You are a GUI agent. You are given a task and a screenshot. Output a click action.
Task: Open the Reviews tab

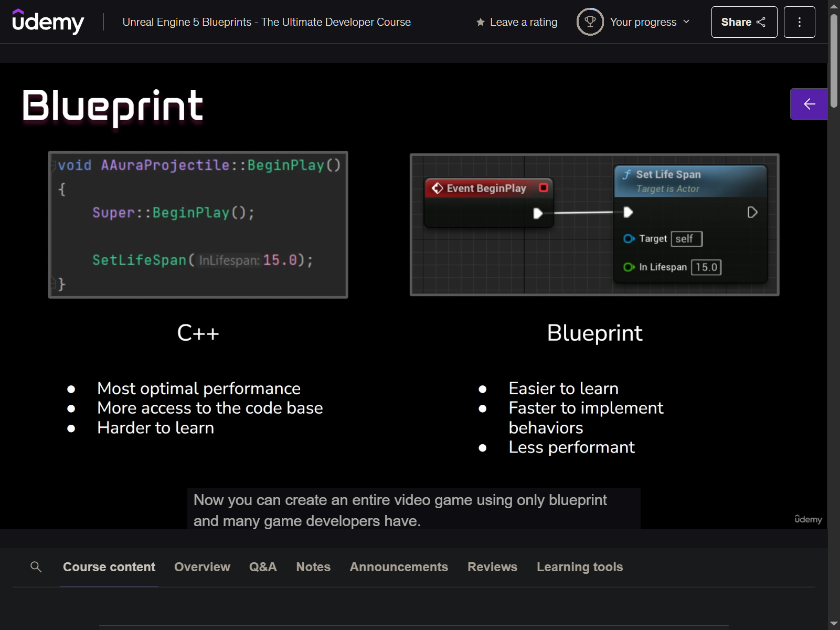click(x=492, y=567)
